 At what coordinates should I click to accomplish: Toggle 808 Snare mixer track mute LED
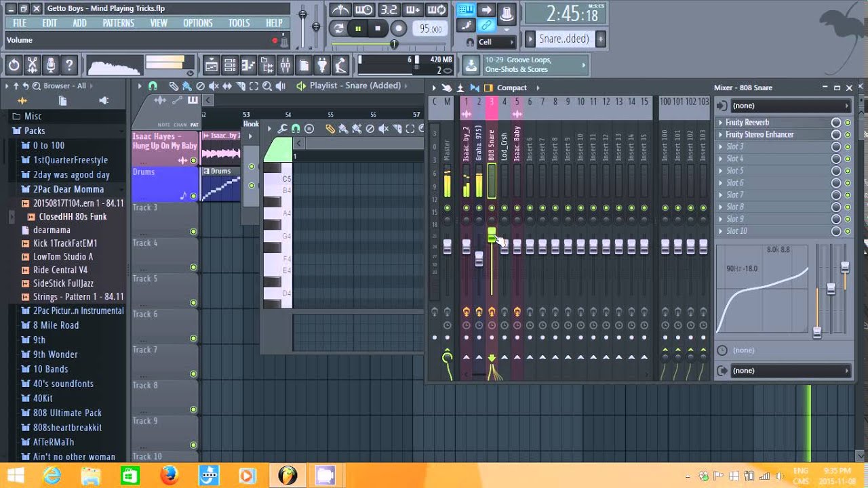coord(492,208)
